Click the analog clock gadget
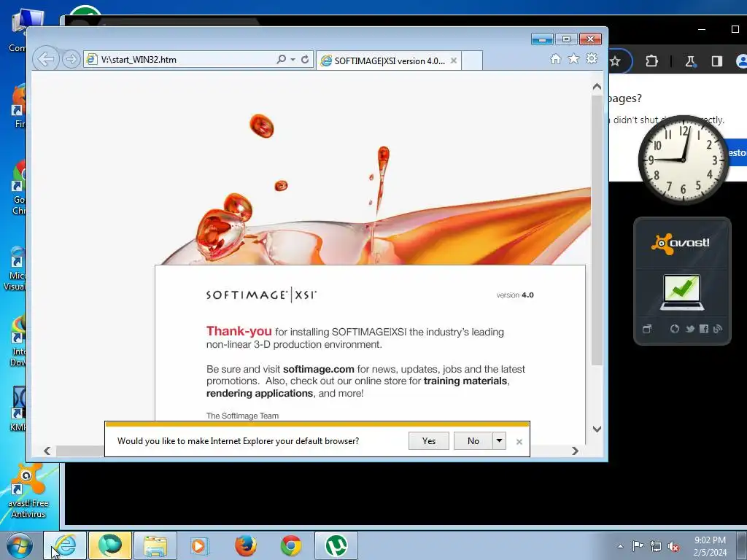 pos(683,160)
